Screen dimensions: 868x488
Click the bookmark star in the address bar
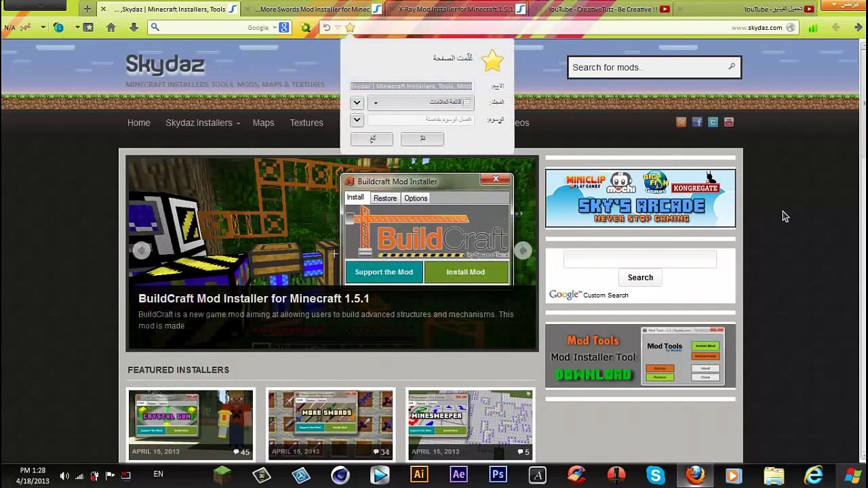pyautogui.click(x=350, y=28)
